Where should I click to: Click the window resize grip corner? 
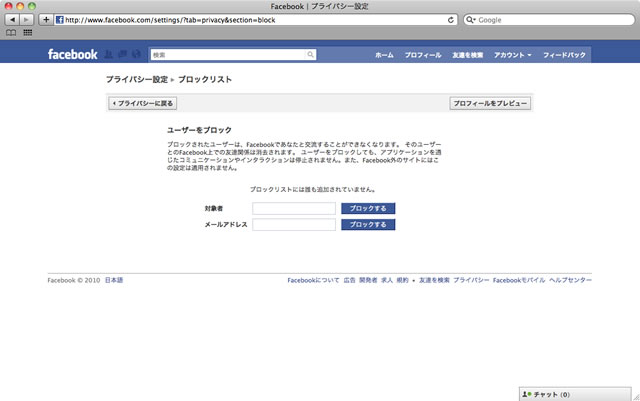(636, 397)
